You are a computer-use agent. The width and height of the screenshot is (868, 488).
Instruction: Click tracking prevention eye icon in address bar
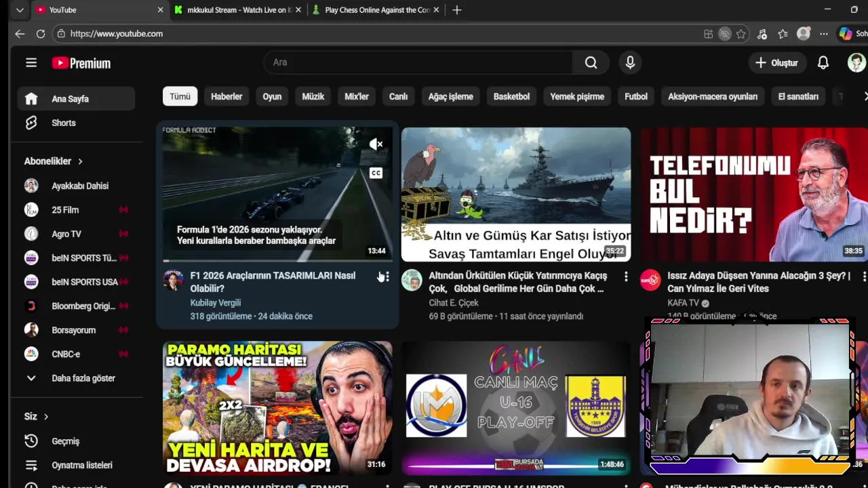pyautogui.click(x=725, y=34)
